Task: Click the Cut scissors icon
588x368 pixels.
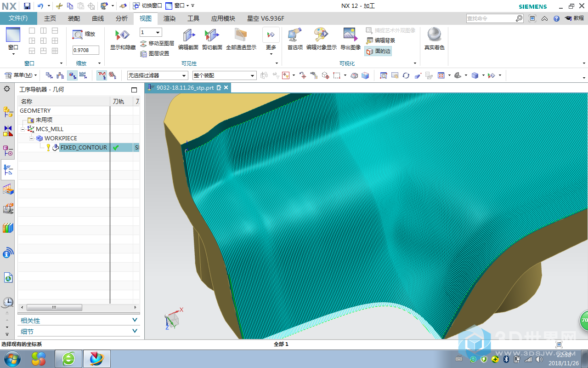Action: tap(59, 6)
